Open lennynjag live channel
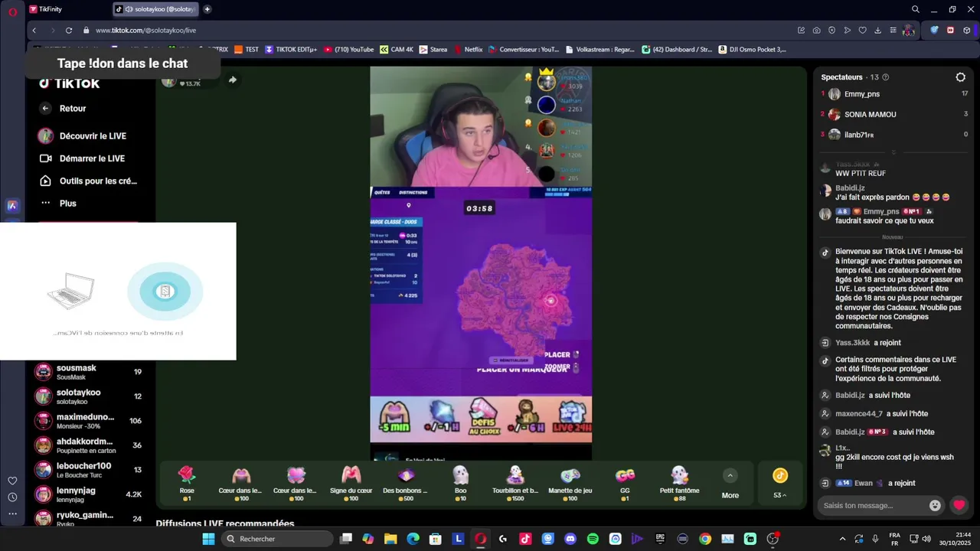 pyautogui.click(x=89, y=494)
